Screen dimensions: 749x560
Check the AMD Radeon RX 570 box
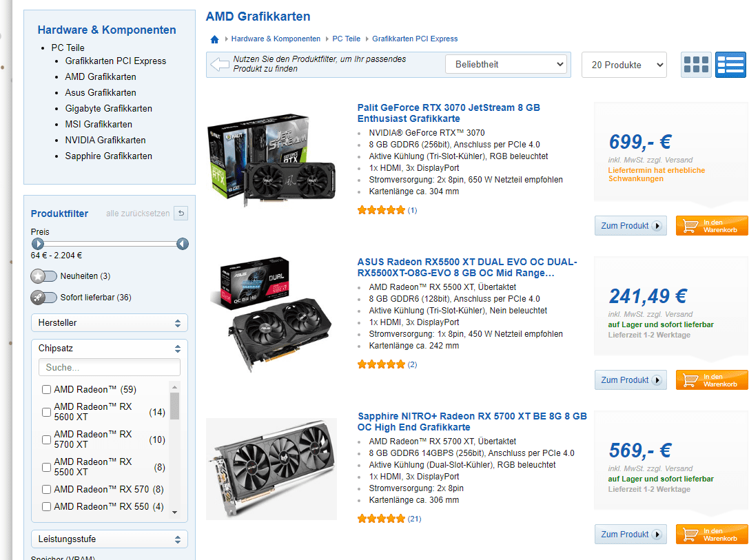tap(46, 489)
